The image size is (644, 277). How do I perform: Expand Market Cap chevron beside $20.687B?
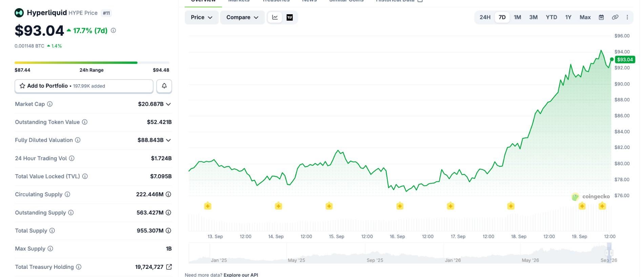[168, 104]
